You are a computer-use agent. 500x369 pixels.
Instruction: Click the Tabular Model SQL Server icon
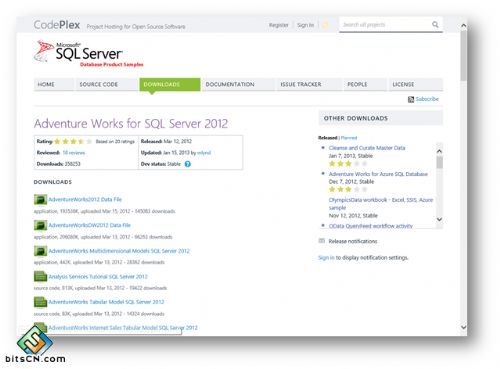click(x=40, y=302)
